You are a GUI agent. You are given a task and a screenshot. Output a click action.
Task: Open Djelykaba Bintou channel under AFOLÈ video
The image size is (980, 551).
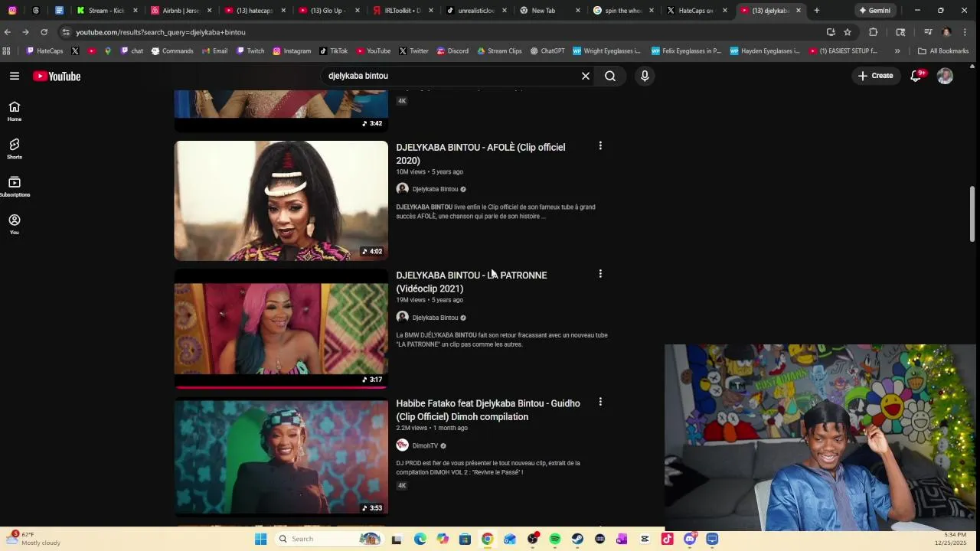(x=435, y=189)
